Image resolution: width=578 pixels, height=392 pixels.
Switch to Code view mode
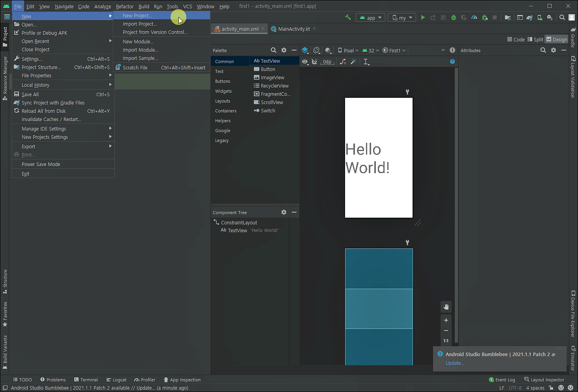(x=516, y=39)
